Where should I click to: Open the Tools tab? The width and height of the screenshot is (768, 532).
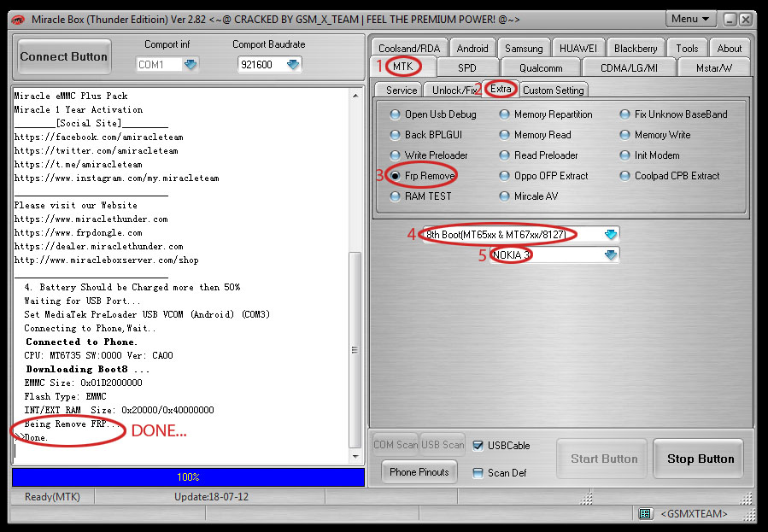point(687,49)
